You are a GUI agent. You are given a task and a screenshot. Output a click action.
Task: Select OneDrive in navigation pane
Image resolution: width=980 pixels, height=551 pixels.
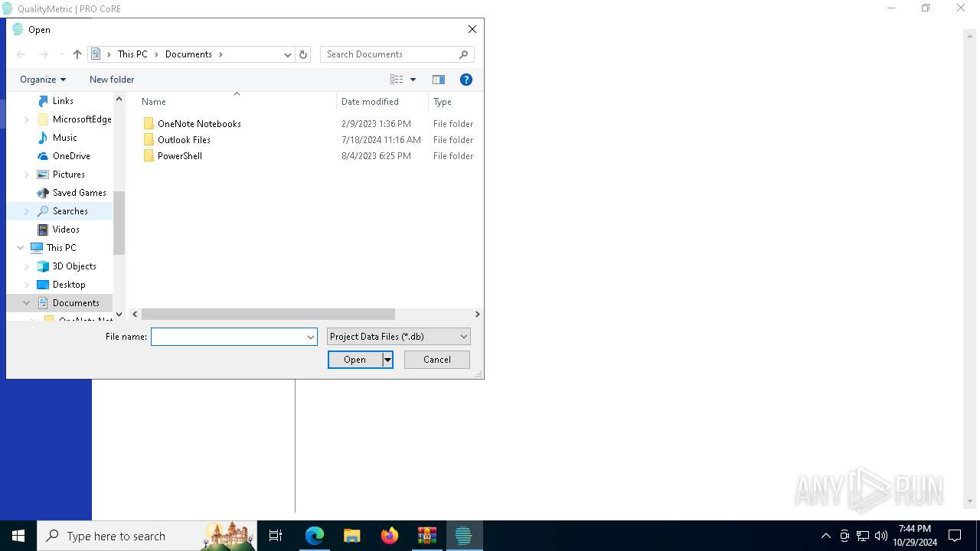point(71,156)
